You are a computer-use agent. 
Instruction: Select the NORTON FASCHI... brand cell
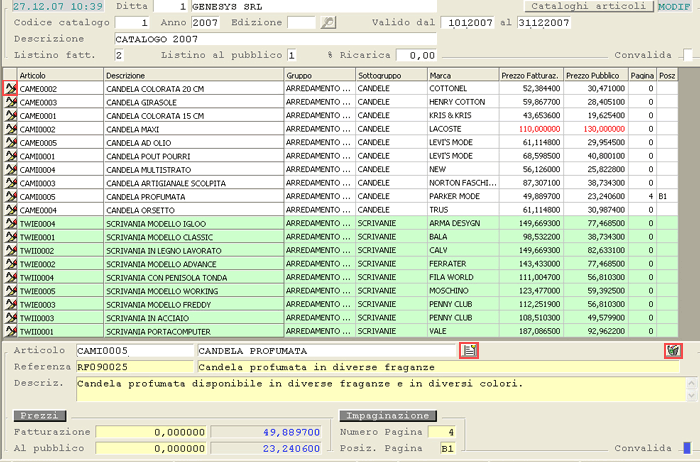tap(463, 183)
